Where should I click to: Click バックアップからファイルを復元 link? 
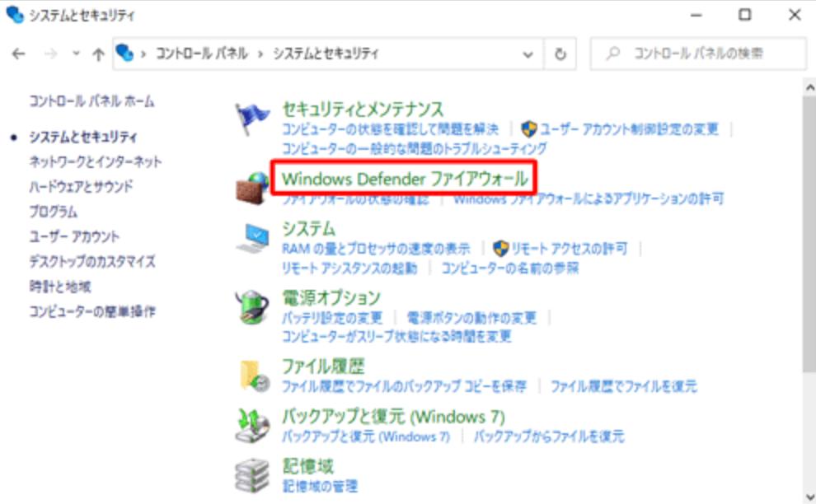(x=548, y=436)
